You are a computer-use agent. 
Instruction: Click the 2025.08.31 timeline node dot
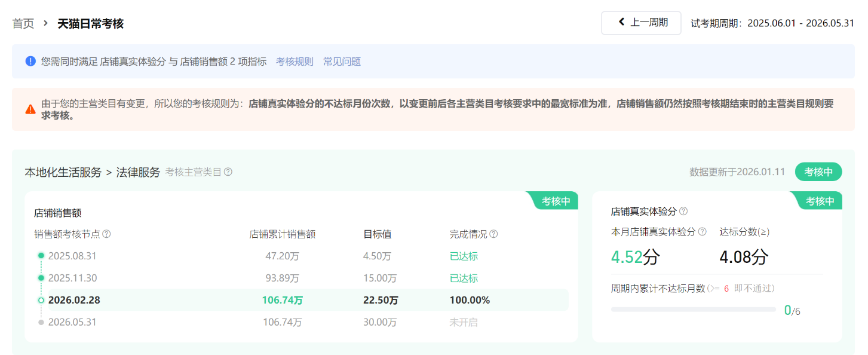coord(41,256)
